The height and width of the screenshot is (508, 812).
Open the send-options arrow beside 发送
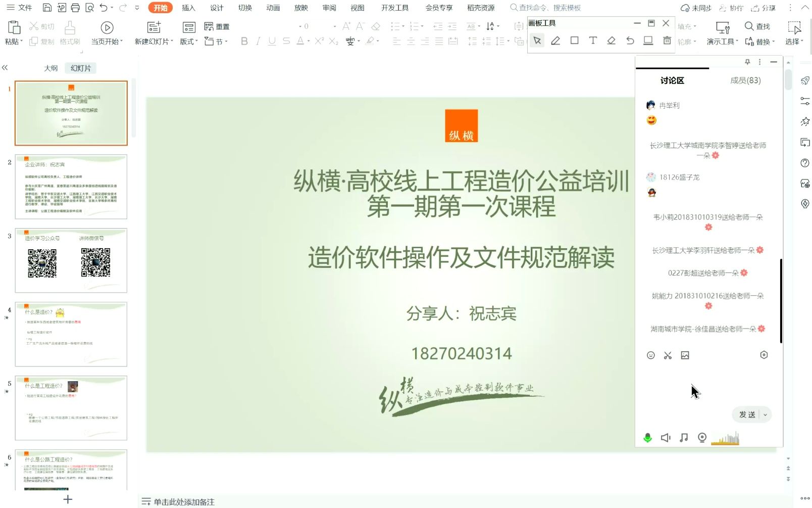(x=765, y=415)
